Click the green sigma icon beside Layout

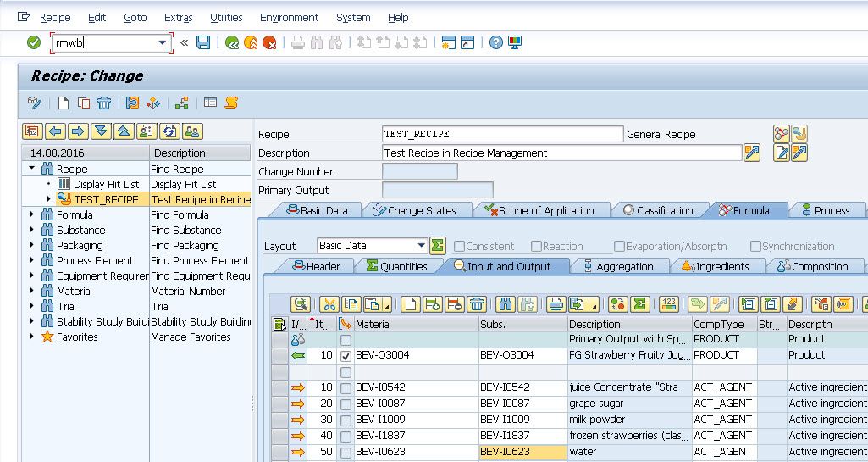pos(437,246)
